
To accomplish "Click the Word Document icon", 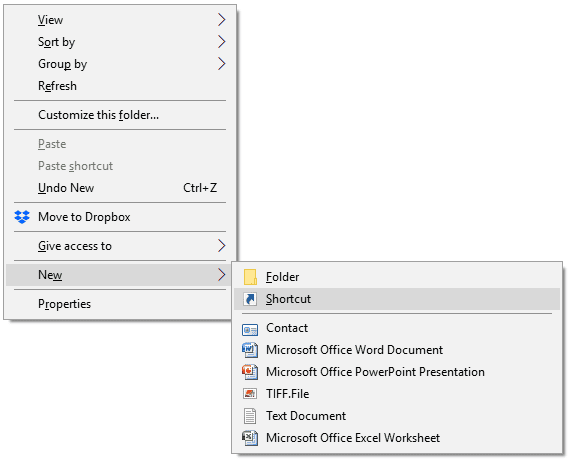I will point(250,350).
